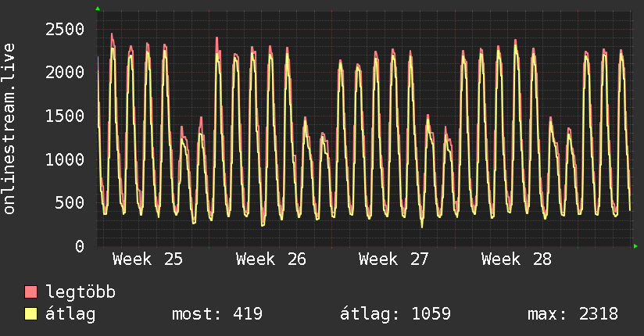Click the onlinestream.live vertical axis title

pos(9,129)
